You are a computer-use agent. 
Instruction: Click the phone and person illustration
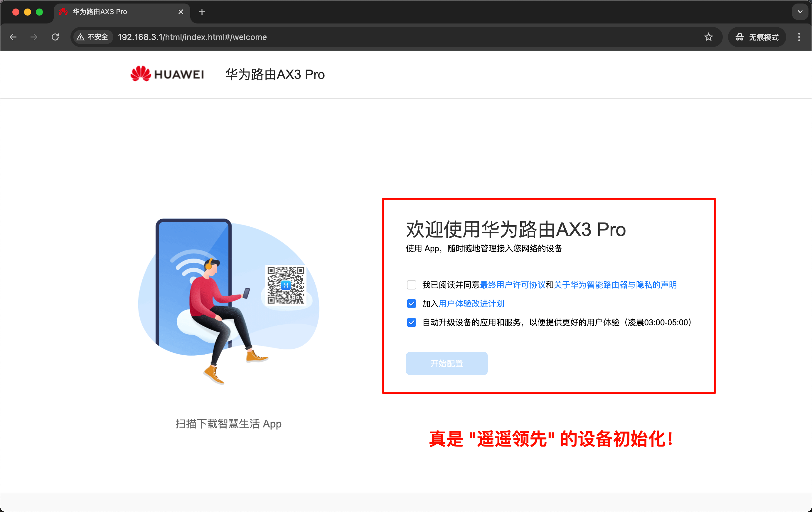[229, 302]
